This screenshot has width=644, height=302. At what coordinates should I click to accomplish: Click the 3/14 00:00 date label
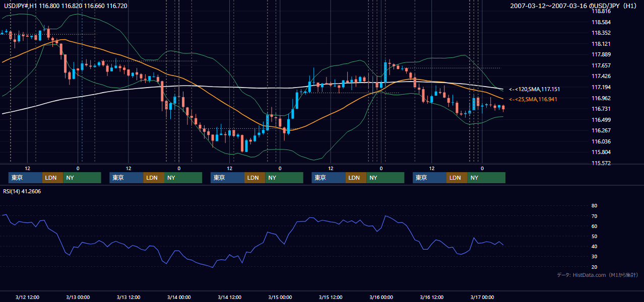click(x=179, y=297)
